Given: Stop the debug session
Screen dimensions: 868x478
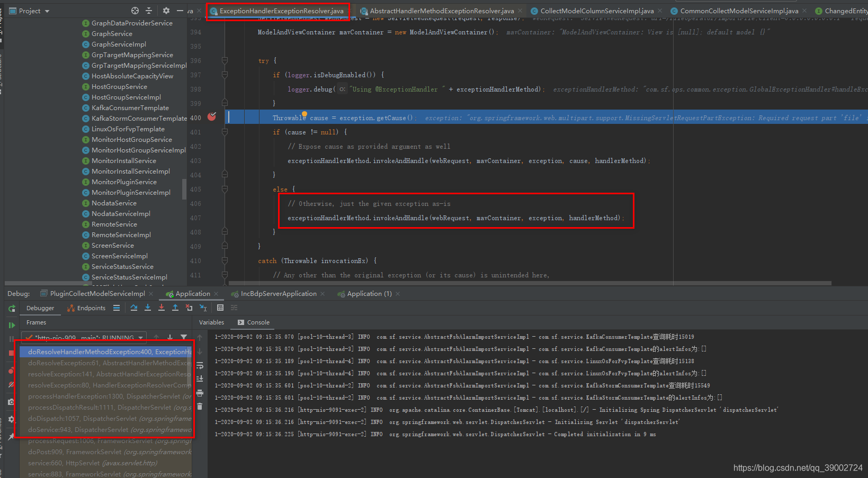Looking at the screenshot, I should [12, 353].
